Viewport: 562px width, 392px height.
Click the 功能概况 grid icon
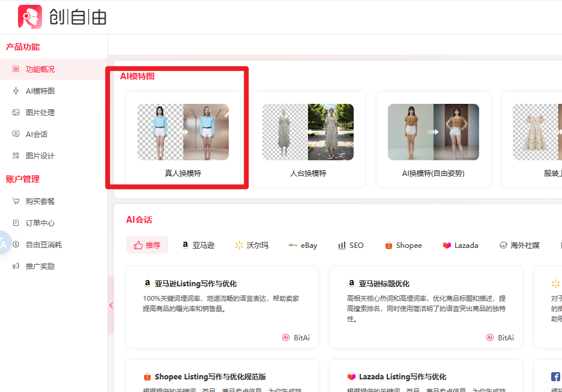[16, 69]
